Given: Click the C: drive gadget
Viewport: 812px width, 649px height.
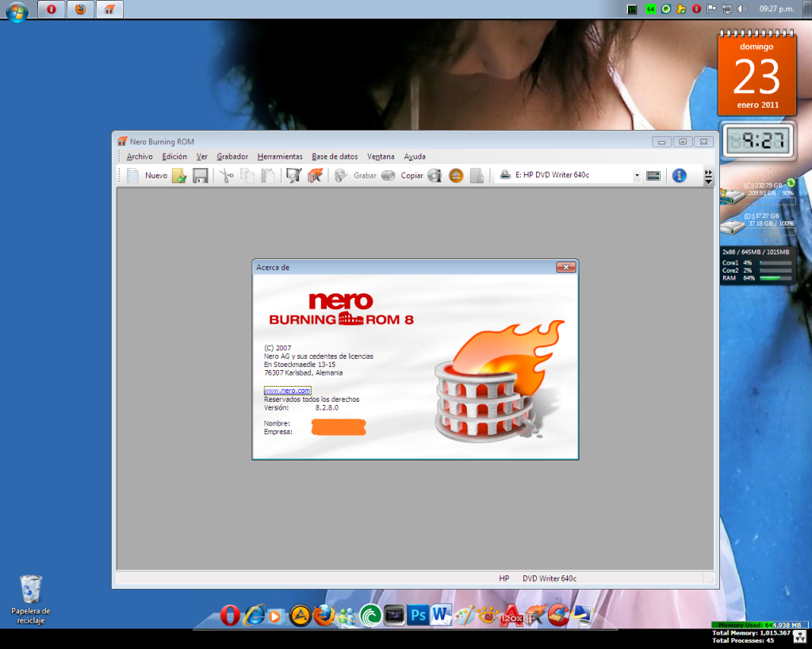Looking at the screenshot, I should click(758, 193).
